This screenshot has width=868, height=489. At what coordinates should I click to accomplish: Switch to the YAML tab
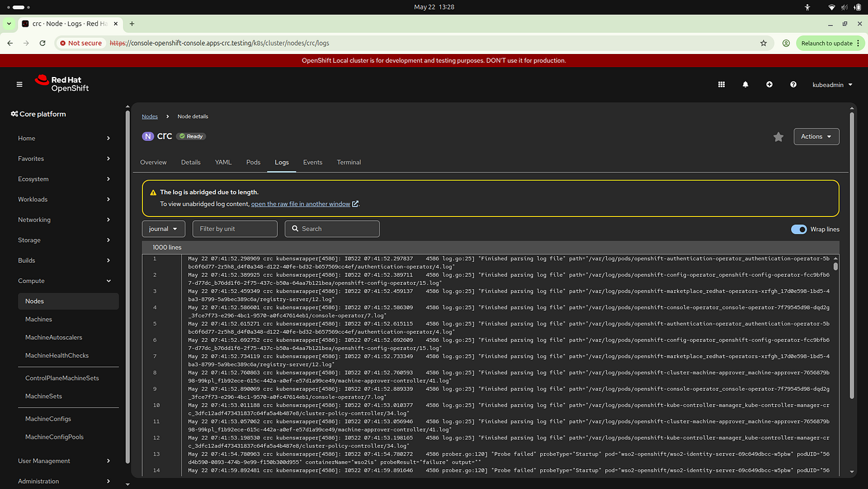pos(223,163)
